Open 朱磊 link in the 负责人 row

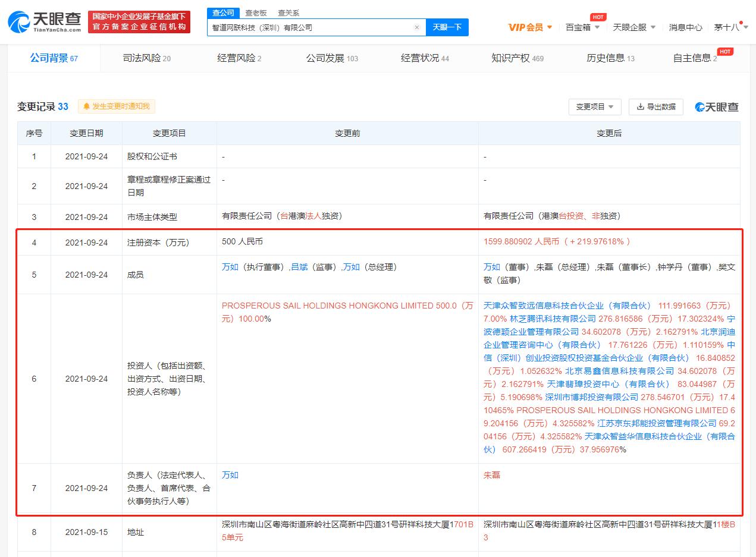click(x=492, y=476)
